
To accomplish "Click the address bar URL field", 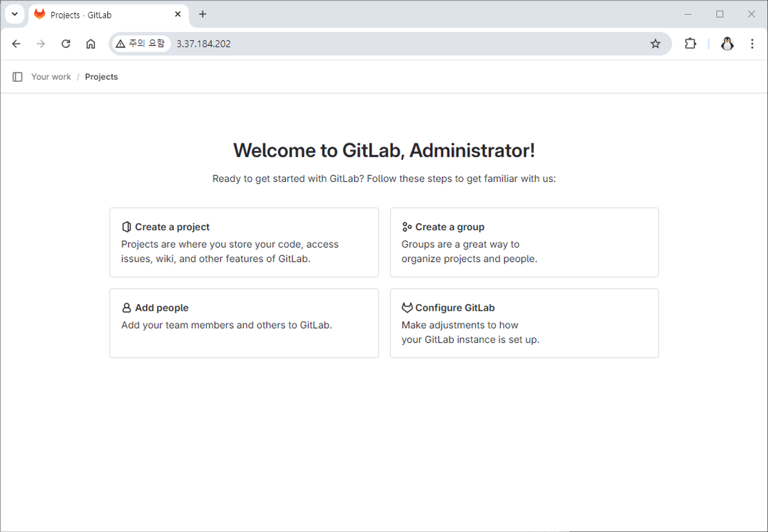I will click(384, 44).
